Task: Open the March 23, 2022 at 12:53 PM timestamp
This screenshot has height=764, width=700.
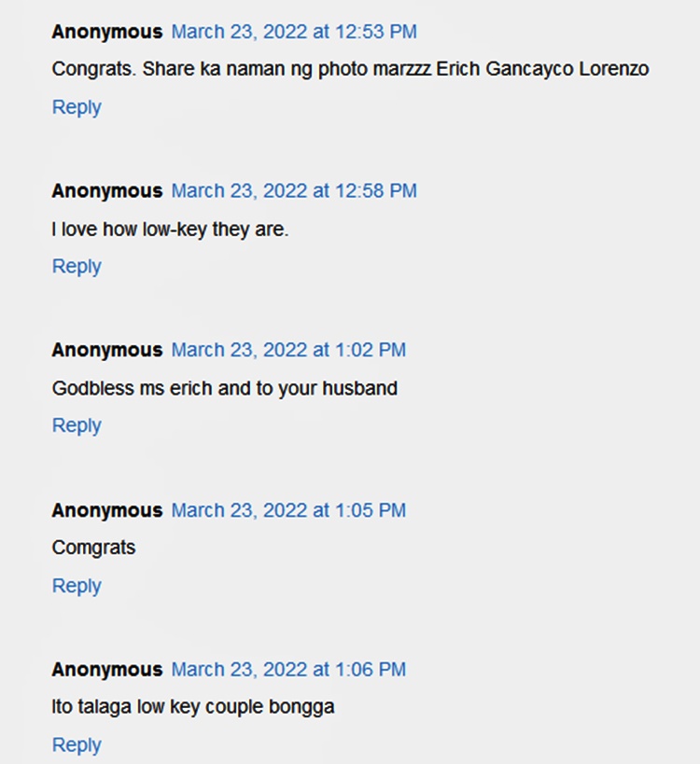Action: coord(294,32)
